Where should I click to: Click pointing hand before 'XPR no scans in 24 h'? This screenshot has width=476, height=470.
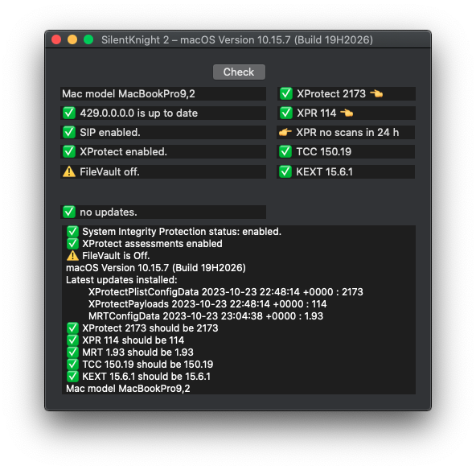coord(285,133)
